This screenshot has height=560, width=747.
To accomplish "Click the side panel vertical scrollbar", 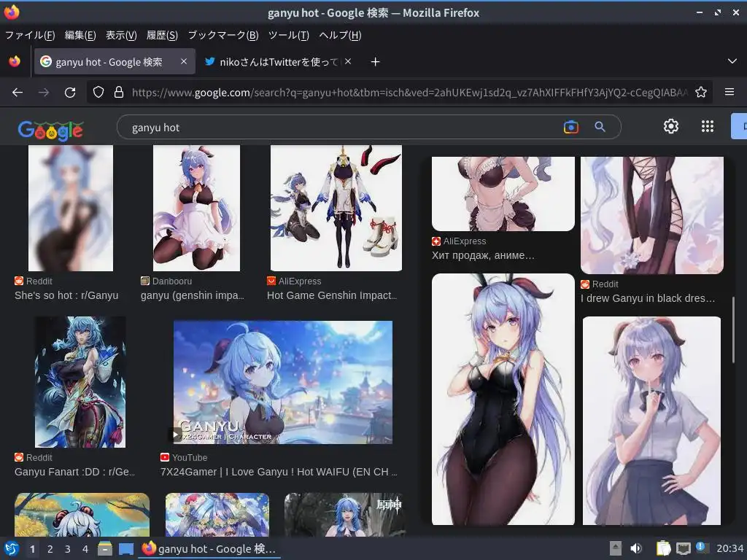I will coord(733,330).
